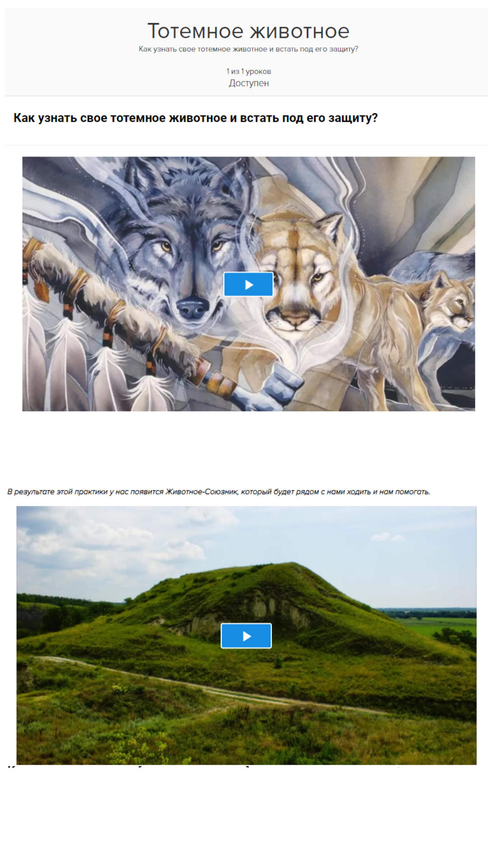Click the 'Тотемное животное' page title
The image size is (488, 868).
(249, 31)
